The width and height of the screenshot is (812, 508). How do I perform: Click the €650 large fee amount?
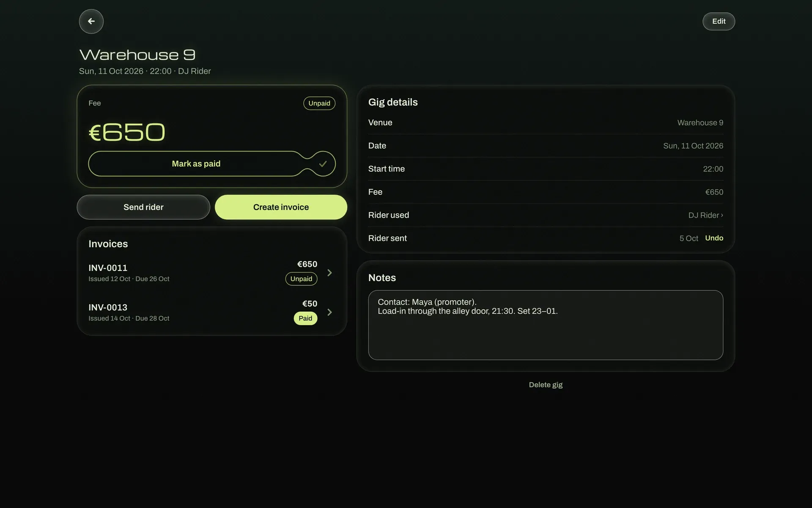127,132
